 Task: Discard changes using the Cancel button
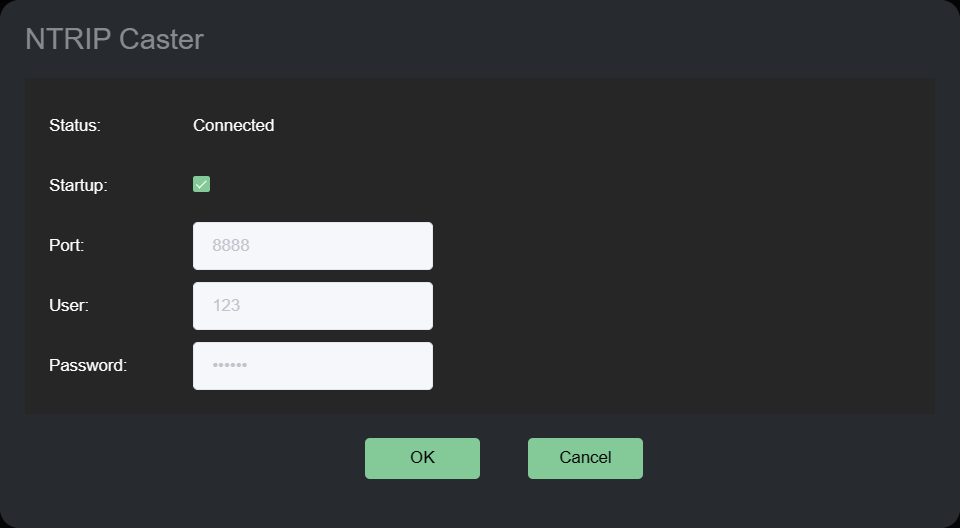point(585,458)
